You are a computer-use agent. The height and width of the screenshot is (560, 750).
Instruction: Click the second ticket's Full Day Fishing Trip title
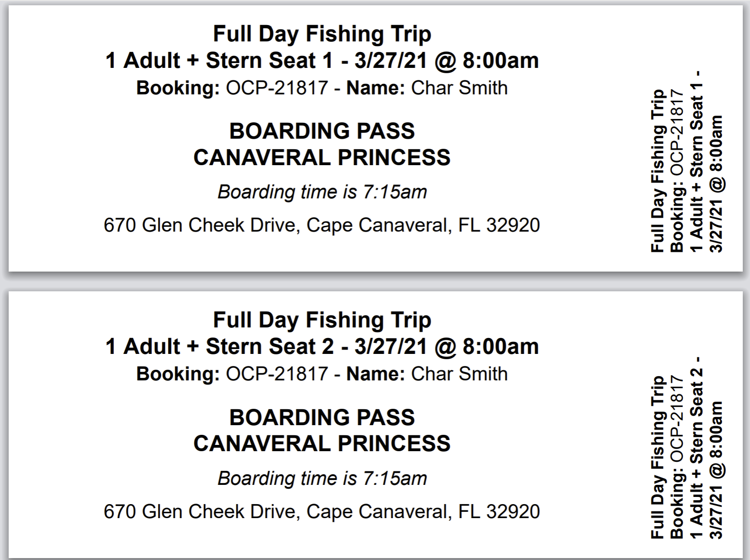pyautogui.click(x=322, y=320)
